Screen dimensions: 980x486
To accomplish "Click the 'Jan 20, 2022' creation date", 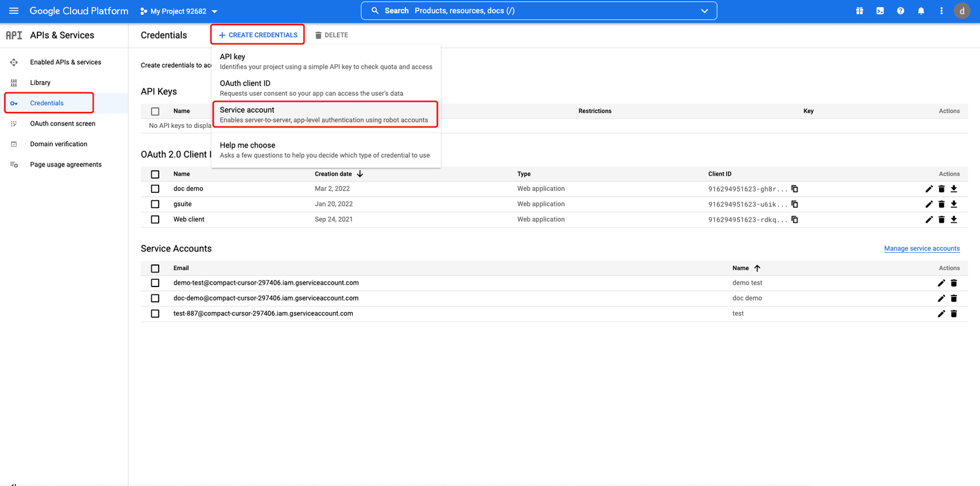I will point(334,204).
